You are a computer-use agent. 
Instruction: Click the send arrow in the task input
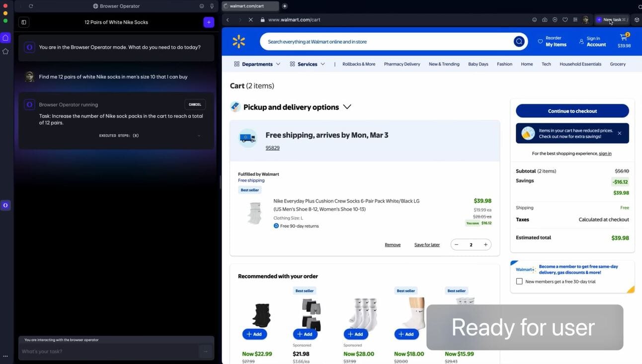click(205, 352)
